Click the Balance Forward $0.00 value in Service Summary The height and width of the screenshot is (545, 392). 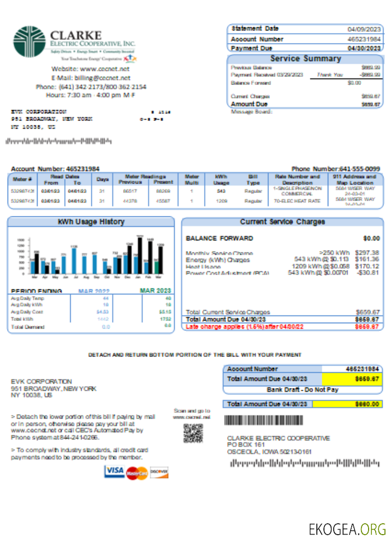[354, 83]
